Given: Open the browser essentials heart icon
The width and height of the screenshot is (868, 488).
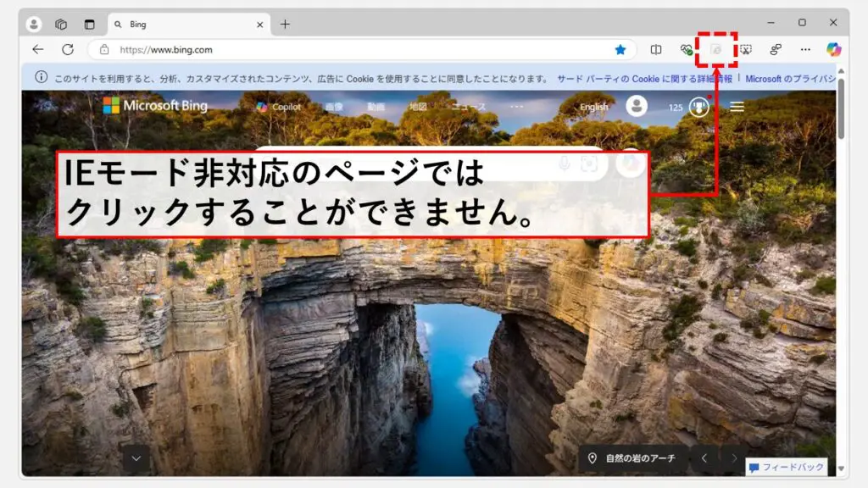Looking at the screenshot, I should tap(687, 50).
